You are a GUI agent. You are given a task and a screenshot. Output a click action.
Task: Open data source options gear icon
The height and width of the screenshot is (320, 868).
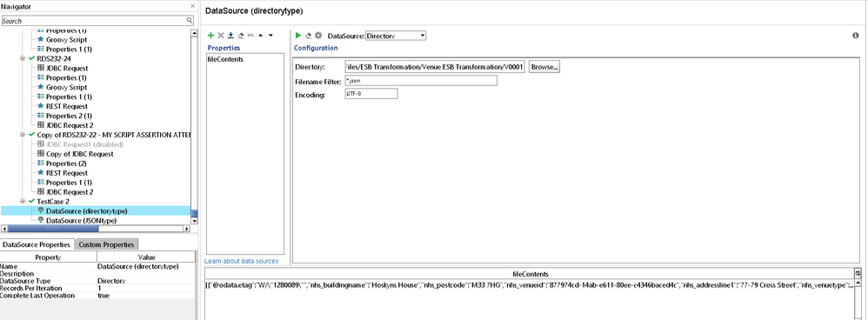click(x=318, y=36)
